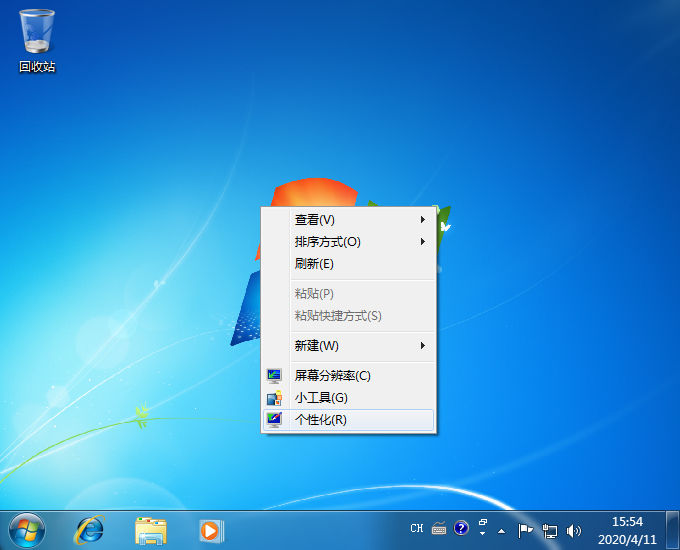The height and width of the screenshot is (550, 680).
Task: Click the soft keyboard icon in language bar
Action: 439,528
